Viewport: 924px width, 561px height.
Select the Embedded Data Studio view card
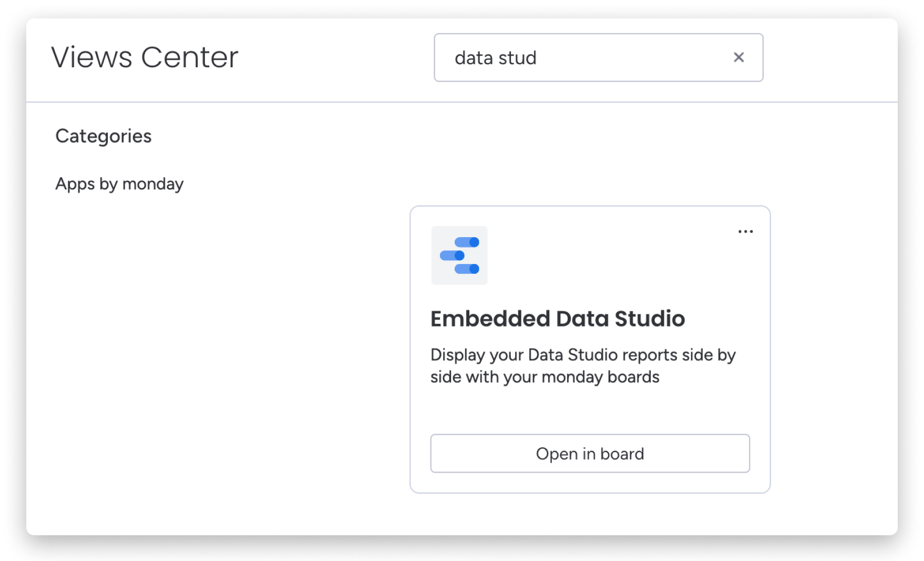(x=590, y=405)
